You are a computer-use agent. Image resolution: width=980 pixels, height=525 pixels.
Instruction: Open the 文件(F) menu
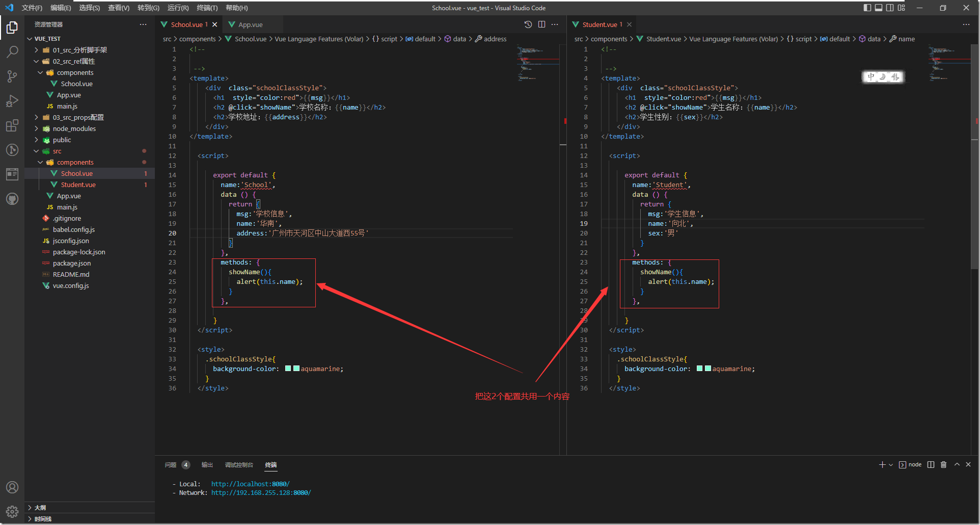click(x=32, y=8)
